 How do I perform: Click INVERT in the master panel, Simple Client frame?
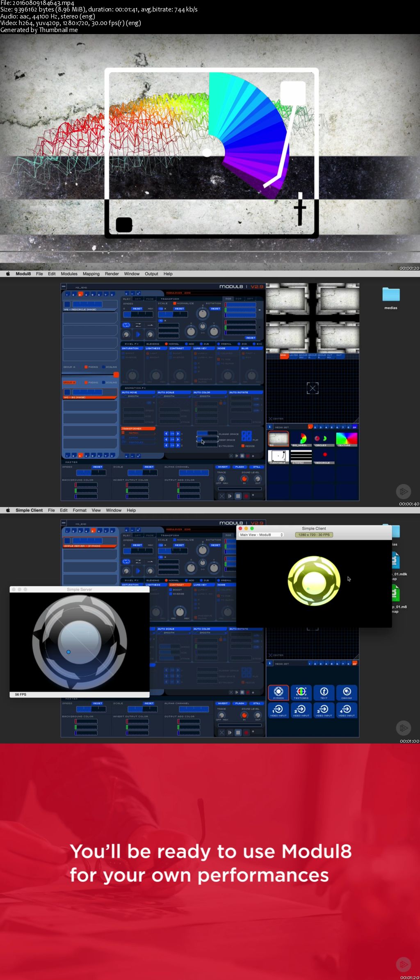tap(223, 703)
